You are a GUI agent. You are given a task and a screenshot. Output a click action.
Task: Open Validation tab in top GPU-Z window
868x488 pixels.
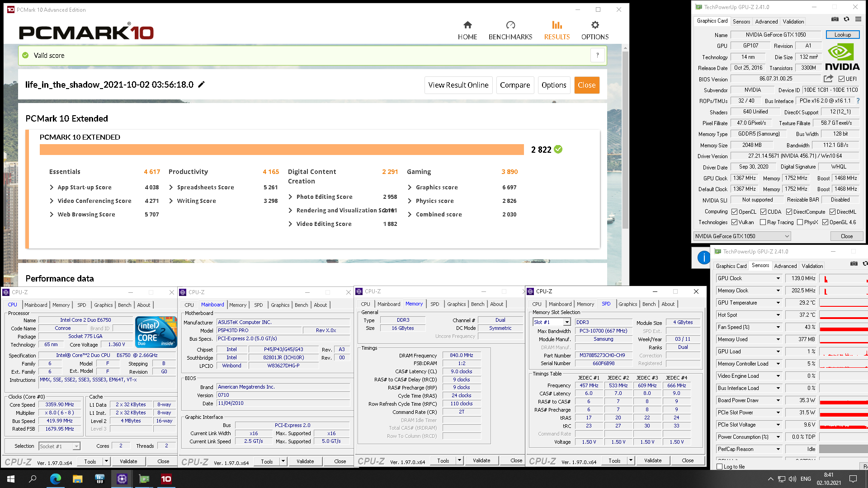pos(793,22)
